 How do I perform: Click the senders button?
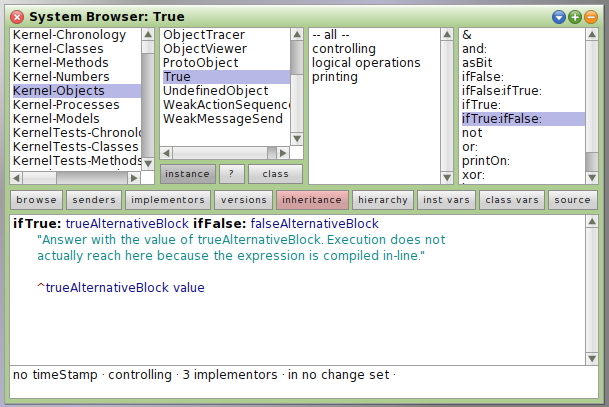[x=94, y=200]
